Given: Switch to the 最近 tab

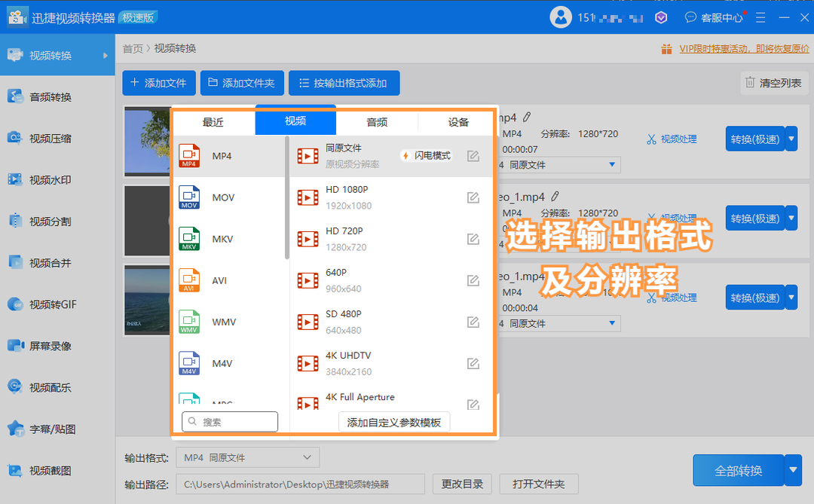Looking at the screenshot, I should [213, 122].
